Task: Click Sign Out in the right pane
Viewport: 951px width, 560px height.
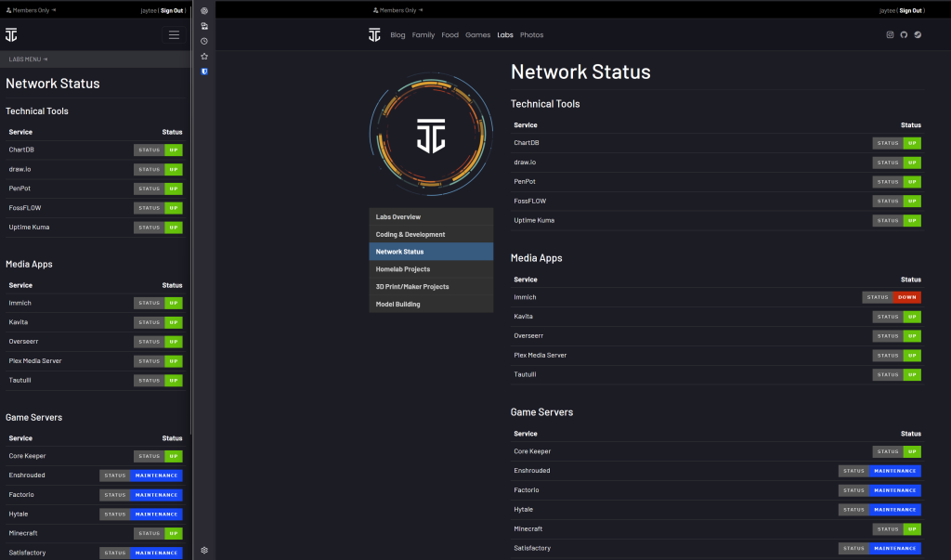Action: [910, 10]
